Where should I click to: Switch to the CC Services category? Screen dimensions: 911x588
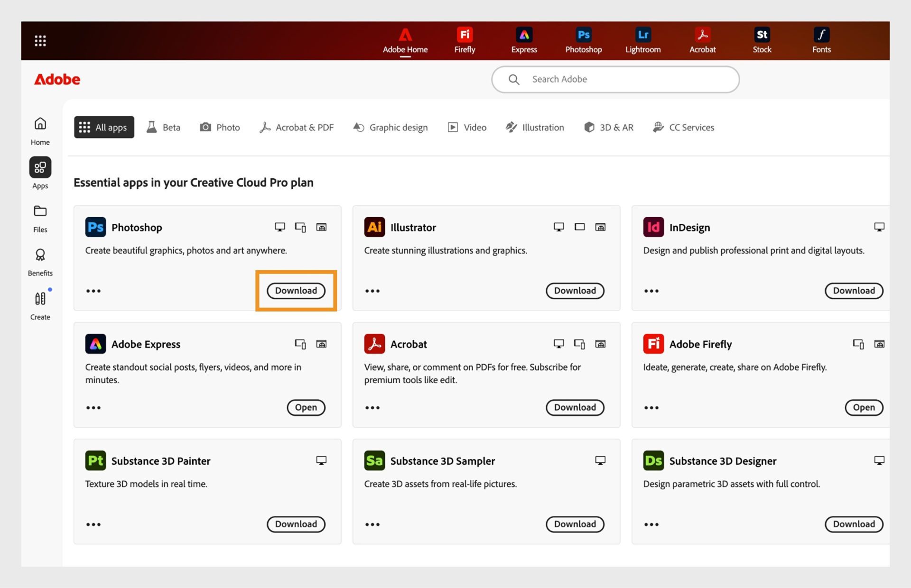(x=683, y=127)
